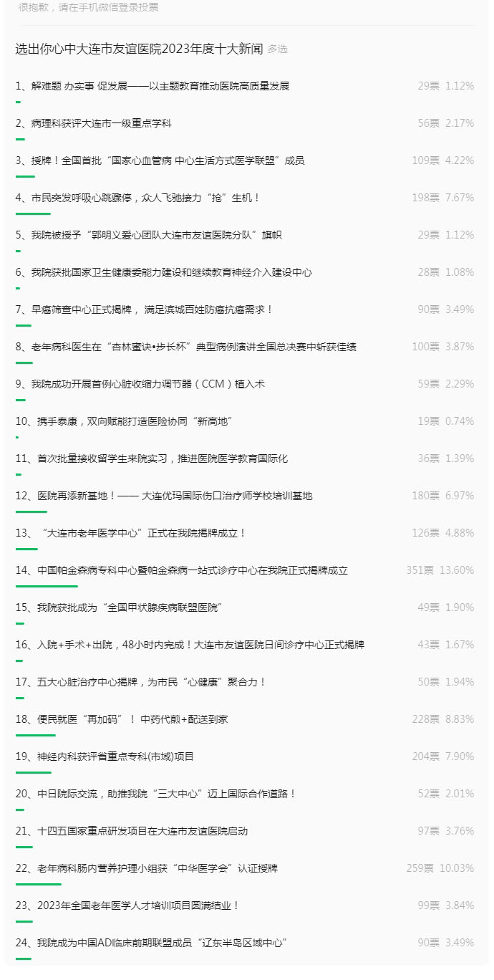
Task: Select option 16 日间诊疗中心正式揭牌
Action: (x=190, y=645)
